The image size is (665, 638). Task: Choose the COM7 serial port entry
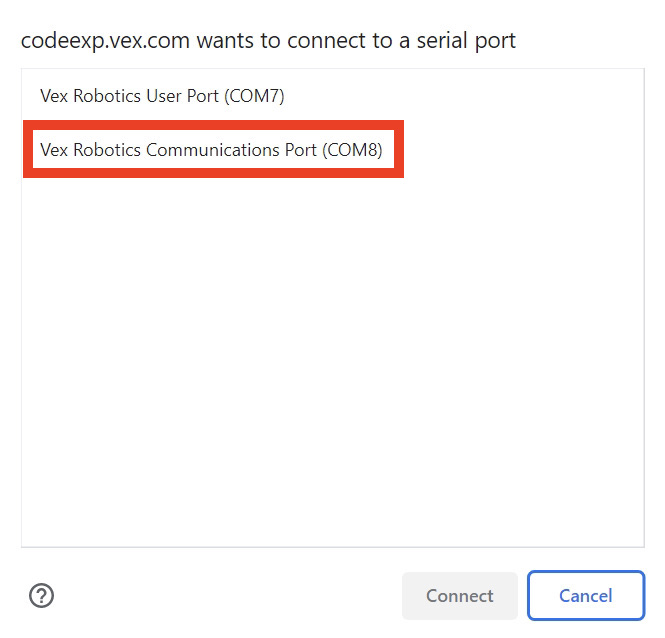pos(162,96)
